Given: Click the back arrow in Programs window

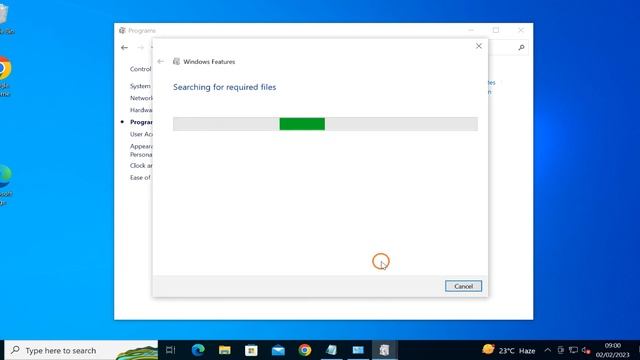Looking at the screenshot, I should [x=124, y=48].
